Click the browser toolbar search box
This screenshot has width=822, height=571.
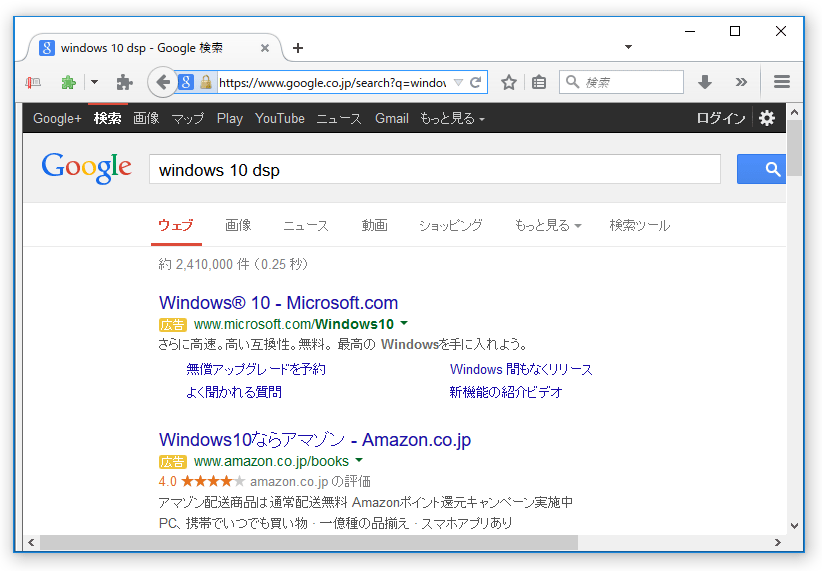point(622,82)
